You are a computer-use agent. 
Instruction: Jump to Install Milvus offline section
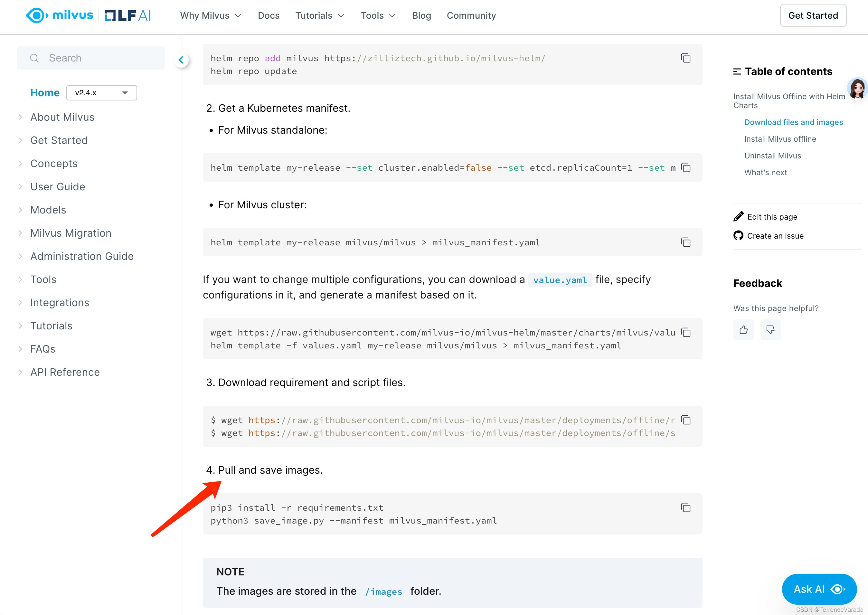coord(780,139)
